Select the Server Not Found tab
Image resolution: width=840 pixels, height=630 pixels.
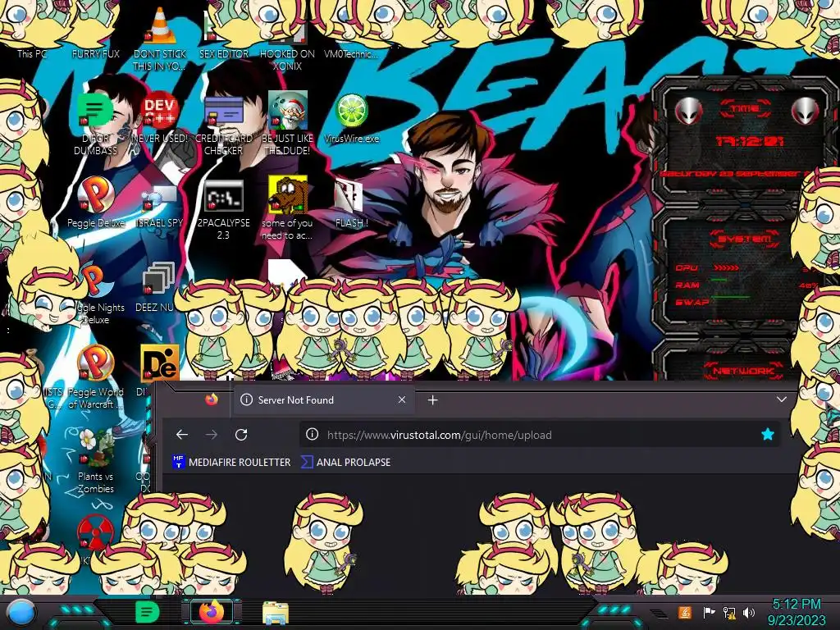pyautogui.click(x=323, y=399)
